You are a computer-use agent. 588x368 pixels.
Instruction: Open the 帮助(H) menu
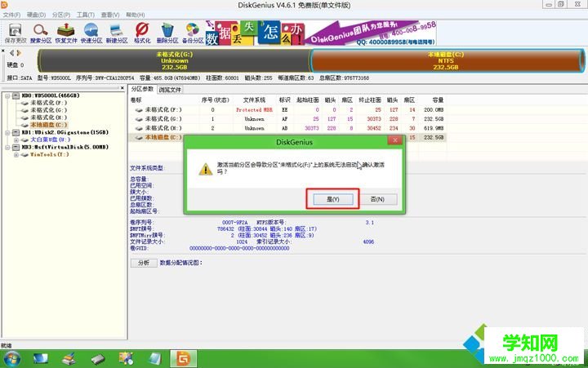point(135,15)
